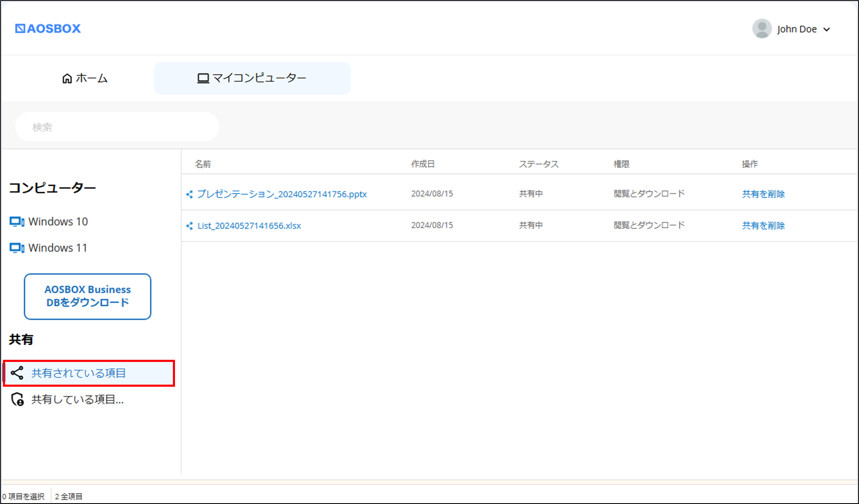Image resolution: width=859 pixels, height=504 pixels.
Task: Click the Windows 11 computer icon
Action: [17, 248]
